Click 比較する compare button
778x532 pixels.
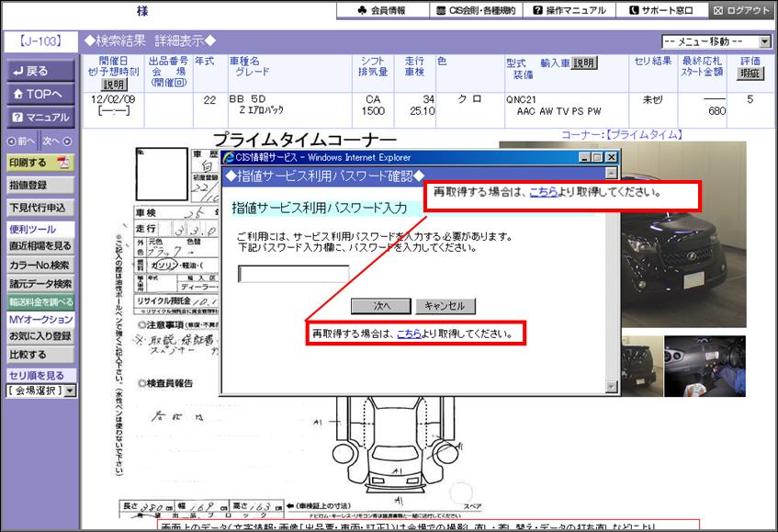40,355
